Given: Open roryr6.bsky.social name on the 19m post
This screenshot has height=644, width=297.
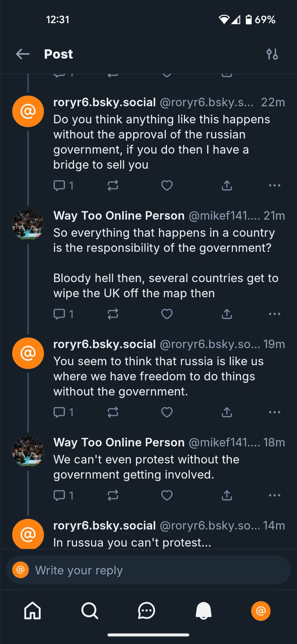Looking at the screenshot, I should (104, 344).
